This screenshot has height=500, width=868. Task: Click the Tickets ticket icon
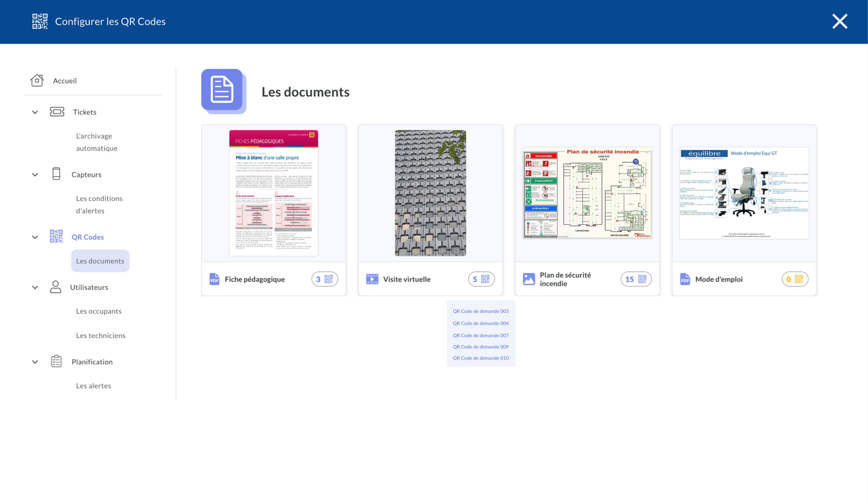57,112
